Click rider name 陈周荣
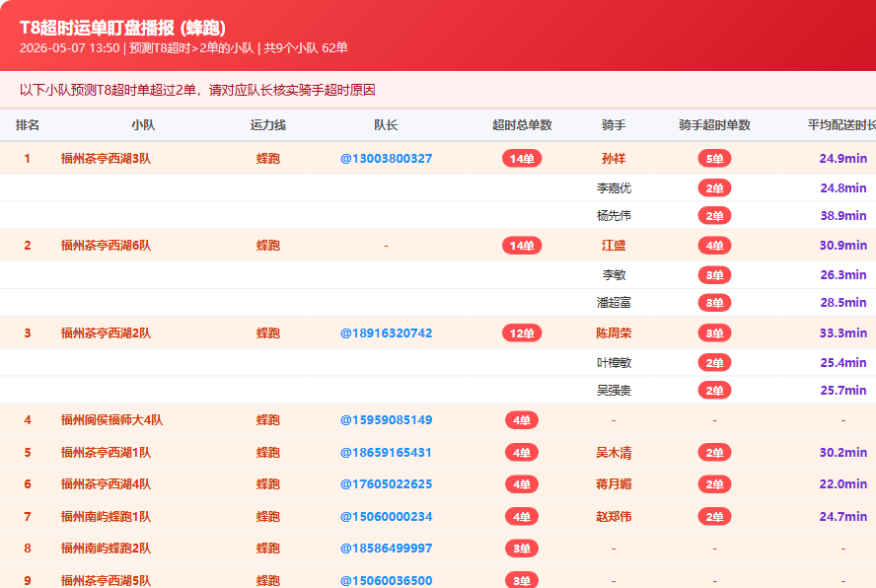The image size is (876, 588). pos(614,333)
